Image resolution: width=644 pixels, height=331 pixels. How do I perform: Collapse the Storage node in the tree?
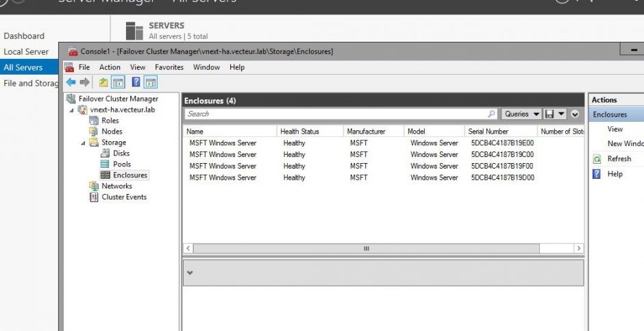(84, 143)
